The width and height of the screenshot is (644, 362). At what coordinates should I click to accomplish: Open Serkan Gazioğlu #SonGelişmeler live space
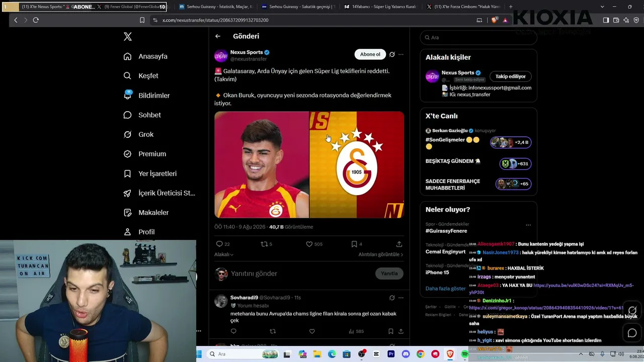pyautogui.click(x=478, y=139)
